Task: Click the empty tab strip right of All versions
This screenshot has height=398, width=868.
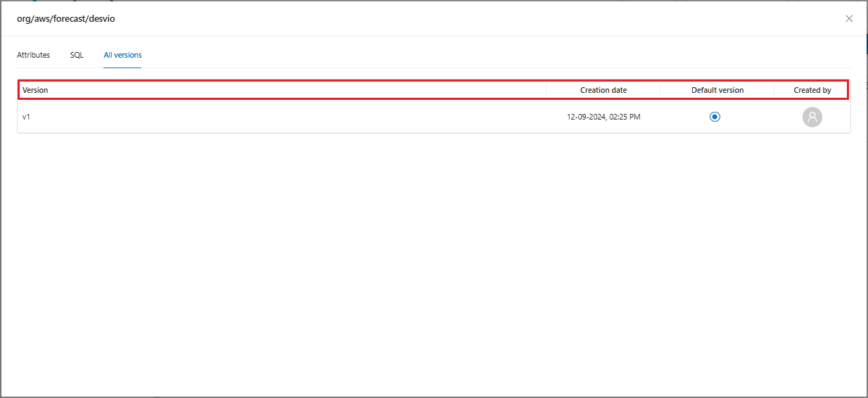Action: [x=492, y=55]
